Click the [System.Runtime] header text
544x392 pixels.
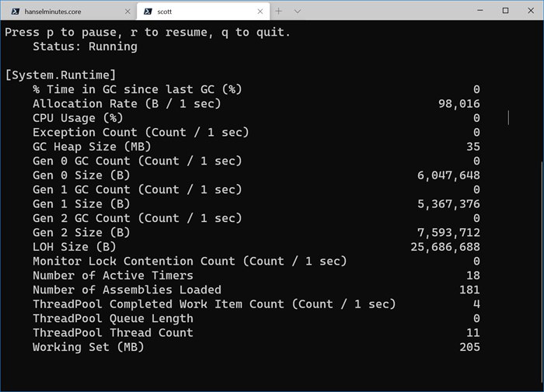(x=61, y=75)
